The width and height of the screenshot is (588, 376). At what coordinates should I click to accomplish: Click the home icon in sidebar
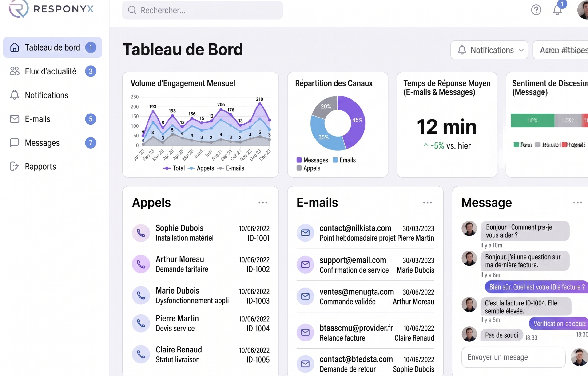pos(14,47)
